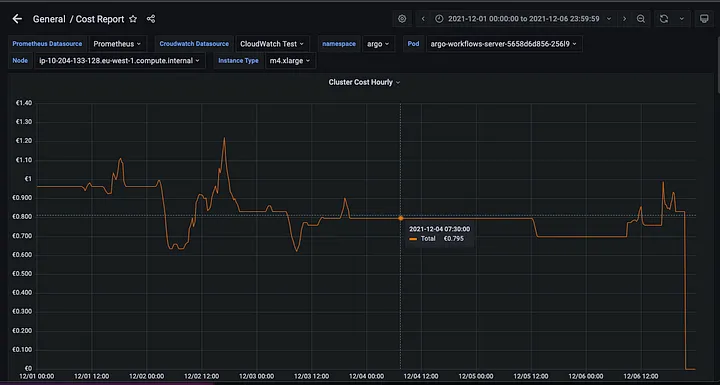
Task: Click the 12/05 12:00 x-axis label
Action: point(531,376)
